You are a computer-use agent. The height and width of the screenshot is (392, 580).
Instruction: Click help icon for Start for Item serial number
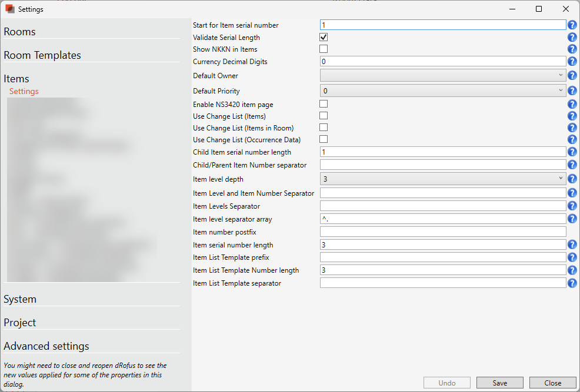(x=572, y=25)
